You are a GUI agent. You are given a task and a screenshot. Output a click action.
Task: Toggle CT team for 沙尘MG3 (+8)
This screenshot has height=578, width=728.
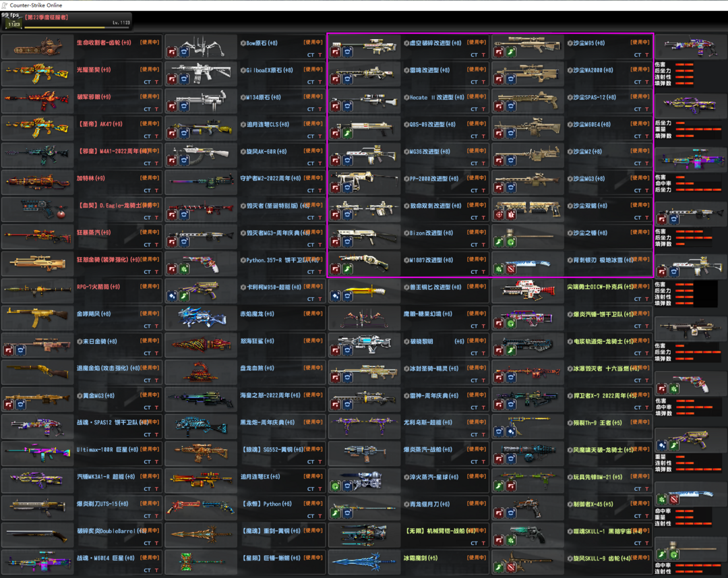(638, 190)
